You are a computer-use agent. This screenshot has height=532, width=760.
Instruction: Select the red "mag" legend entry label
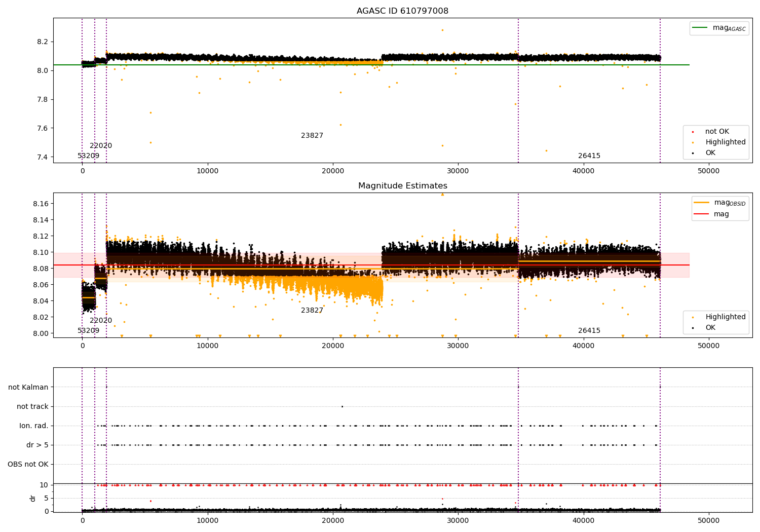721,214
